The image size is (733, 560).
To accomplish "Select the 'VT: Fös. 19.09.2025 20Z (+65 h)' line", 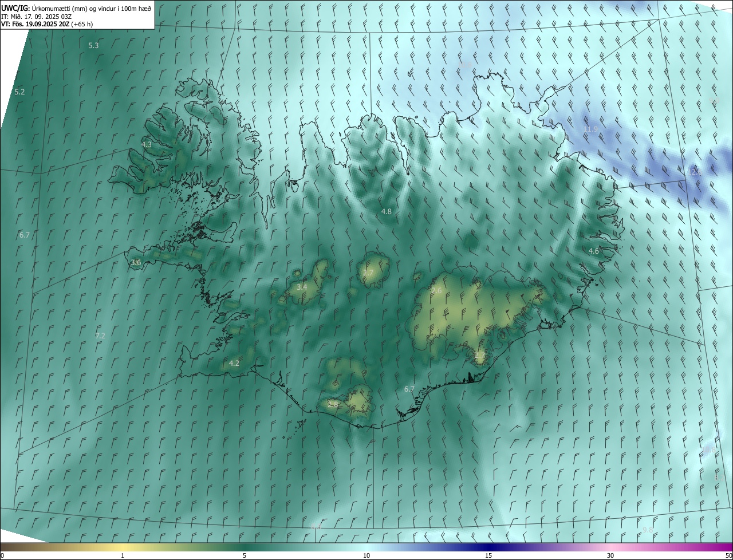I will pyautogui.click(x=47, y=24).
